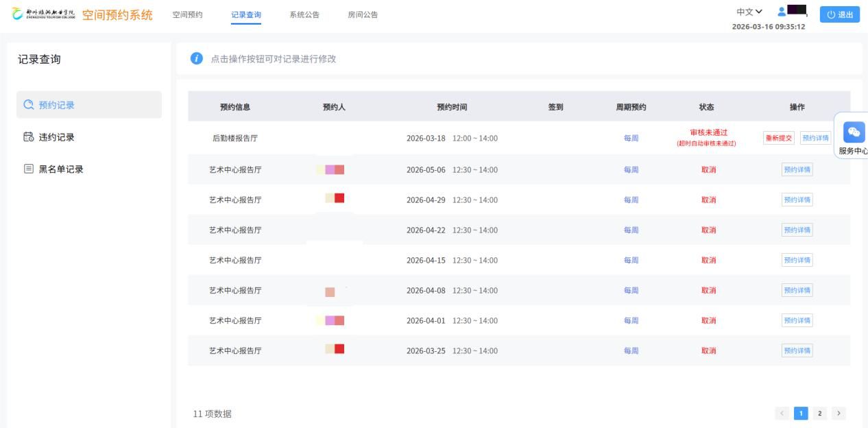This screenshot has width=868, height=428.
Task: Jump to page 2 of records
Action: 819,413
